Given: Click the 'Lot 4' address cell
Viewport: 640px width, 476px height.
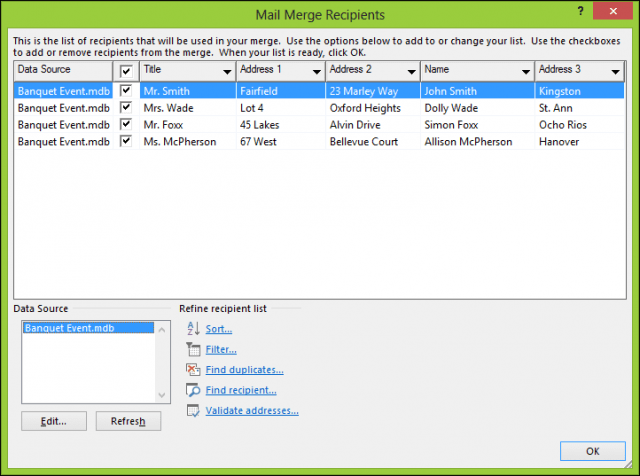Looking at the screenshot, I should (x=281, y=108).
